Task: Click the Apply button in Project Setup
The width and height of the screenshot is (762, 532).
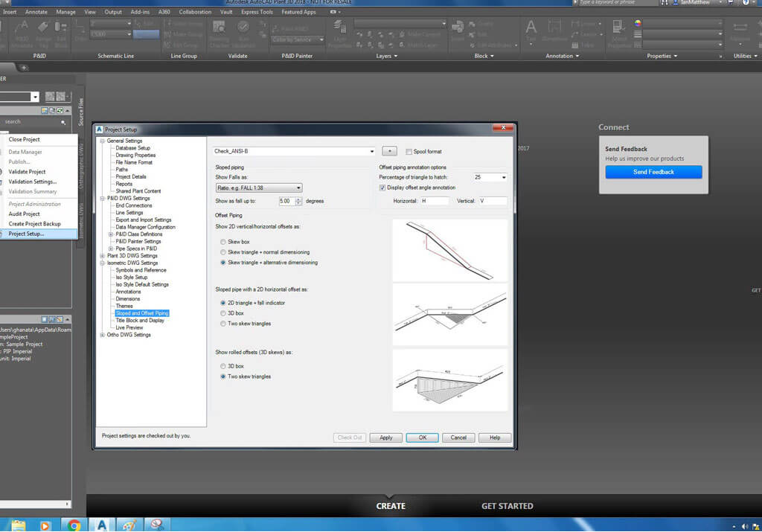Action: tap(386, 438)
